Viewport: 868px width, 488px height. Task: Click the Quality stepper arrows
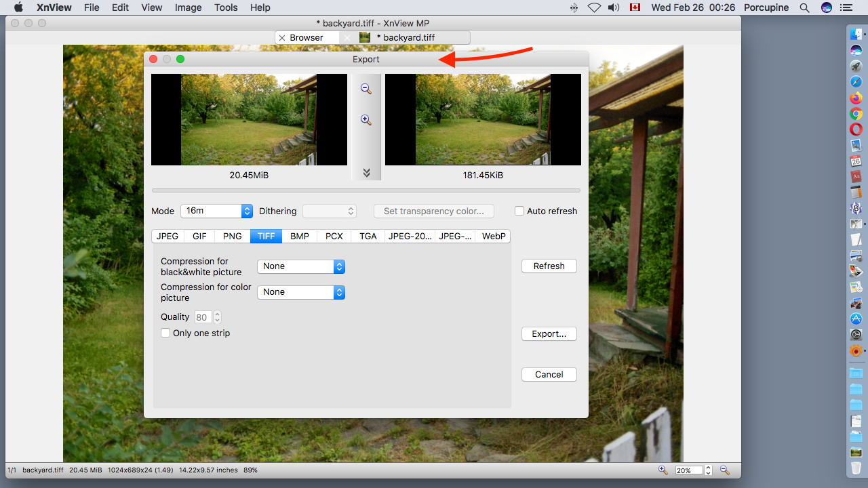(x=218, y=317)
